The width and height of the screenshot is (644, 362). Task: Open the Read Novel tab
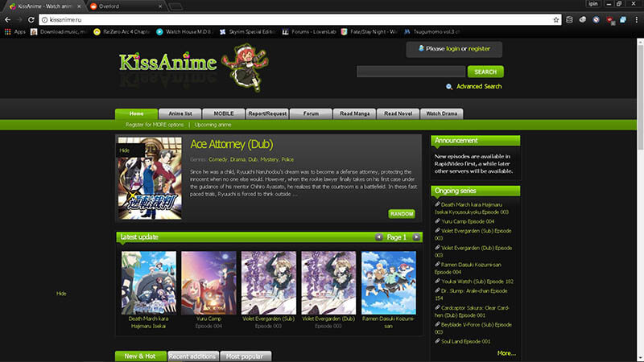[398, 113]
